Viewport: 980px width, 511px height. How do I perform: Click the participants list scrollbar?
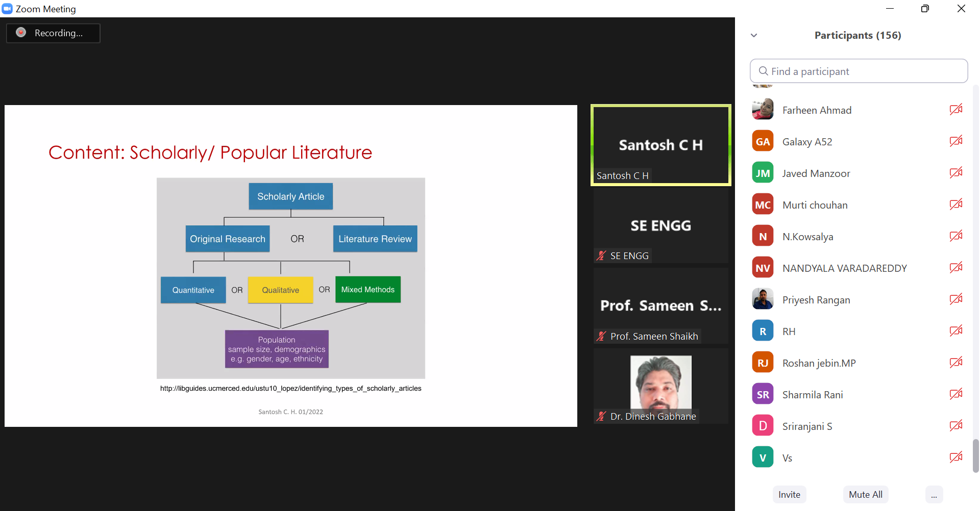pos(975,456)
